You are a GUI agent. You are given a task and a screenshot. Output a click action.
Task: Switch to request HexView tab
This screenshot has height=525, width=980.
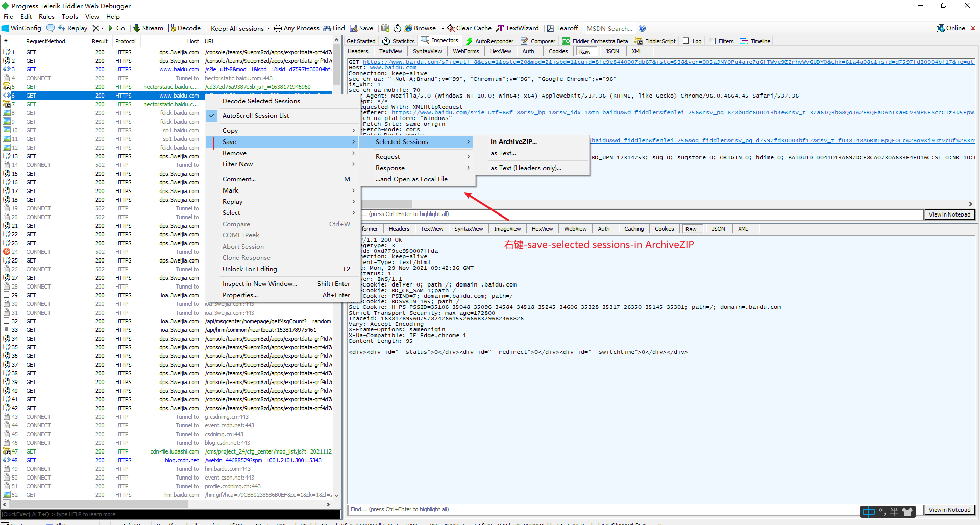tap(500, 51)
